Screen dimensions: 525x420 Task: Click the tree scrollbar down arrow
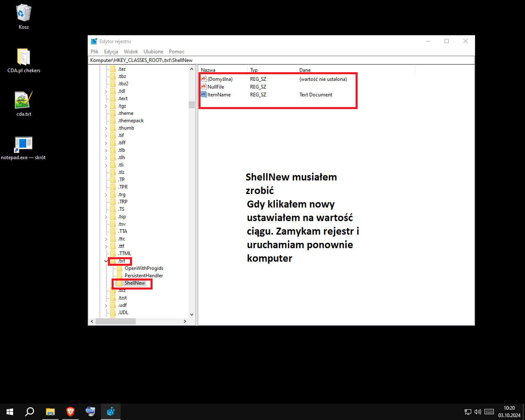pyautogui.click(x=192, y=315)
